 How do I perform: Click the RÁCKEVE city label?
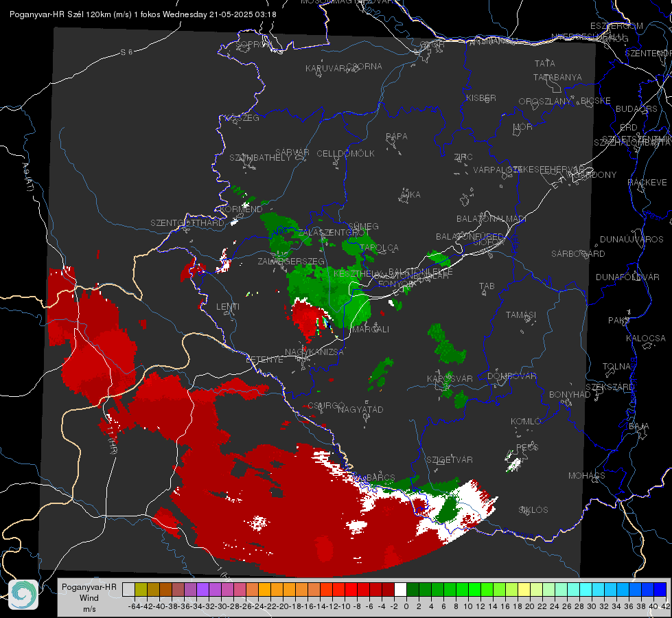point(647,183)
